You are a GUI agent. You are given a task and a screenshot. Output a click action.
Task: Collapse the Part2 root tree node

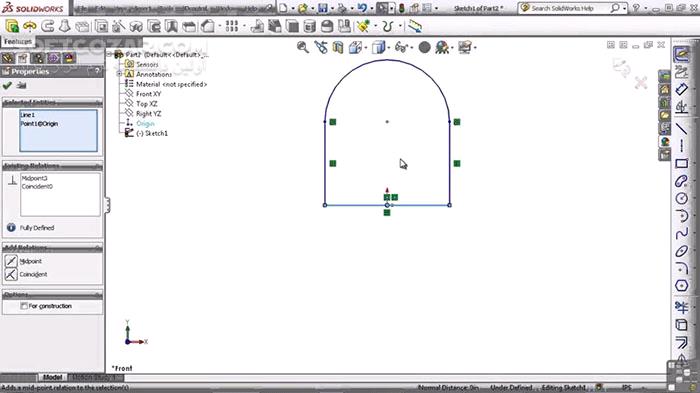[x=109, y=54]
